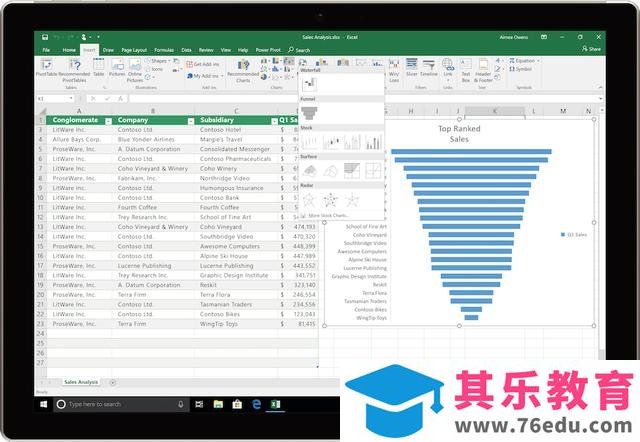The width and height of the screenshot is (640, 442).
Task: Insert a Slicer filter
Action: click(x=411, y=68)
